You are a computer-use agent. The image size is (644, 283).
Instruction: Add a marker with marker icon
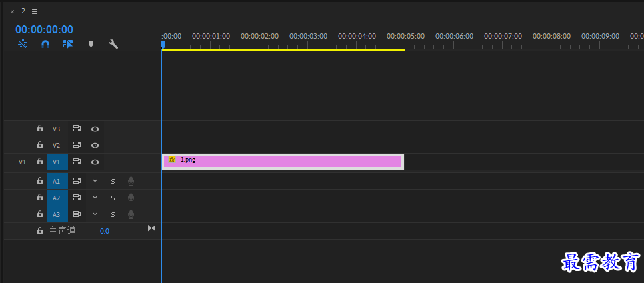coord(91,45)
